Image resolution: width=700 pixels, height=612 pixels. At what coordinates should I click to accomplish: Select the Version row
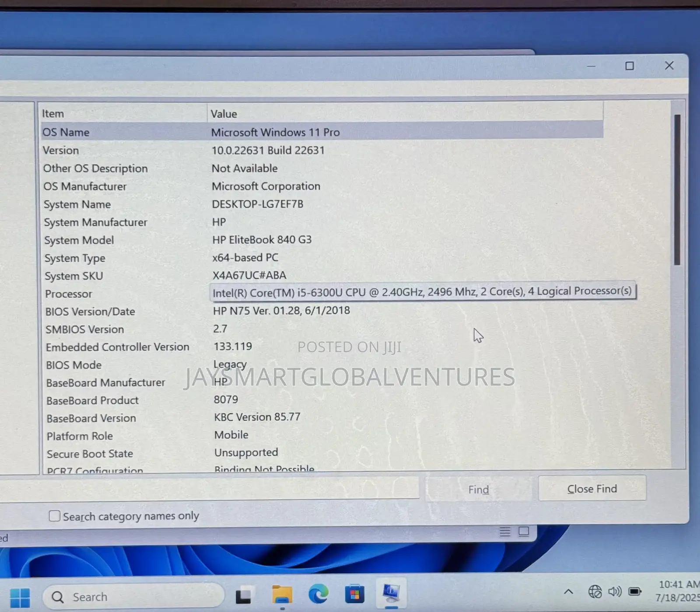(322, 150)
